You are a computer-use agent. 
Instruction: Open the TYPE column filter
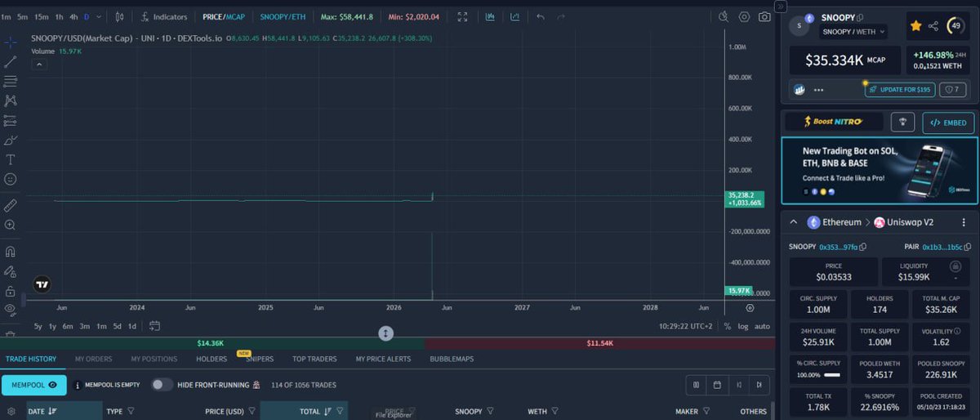pos(131,411)
